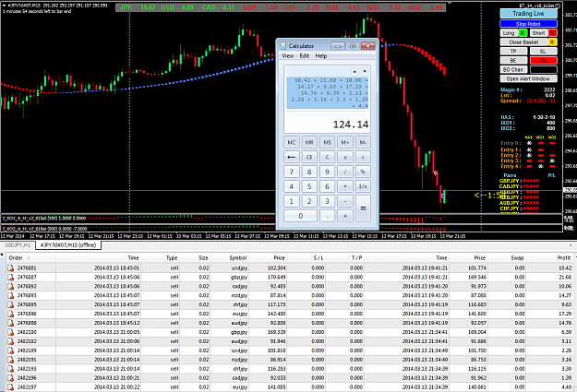Click the decimal point key in Calculator
The height and width of the screenshot is (392, 577).
[x=327, y=216]
